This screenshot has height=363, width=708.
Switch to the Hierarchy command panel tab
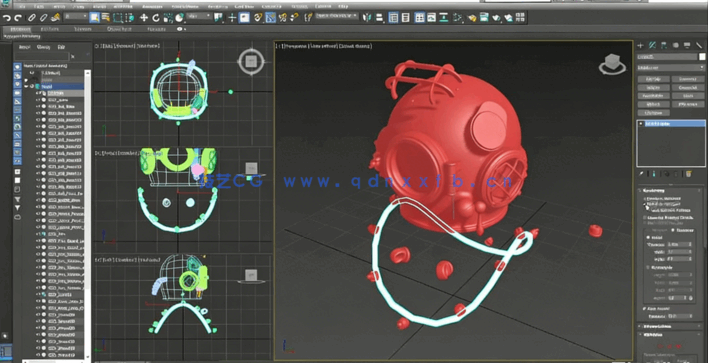[x=664, y=45]
